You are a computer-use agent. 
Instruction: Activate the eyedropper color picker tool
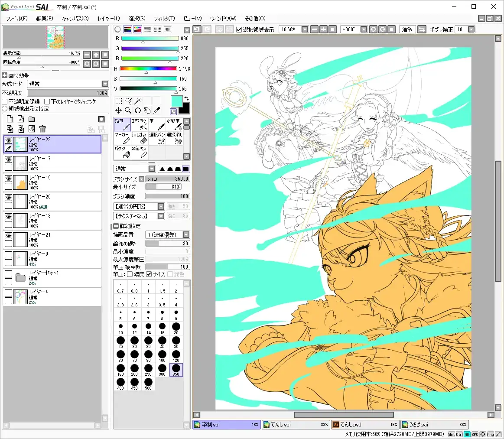(x=157, y=111)
